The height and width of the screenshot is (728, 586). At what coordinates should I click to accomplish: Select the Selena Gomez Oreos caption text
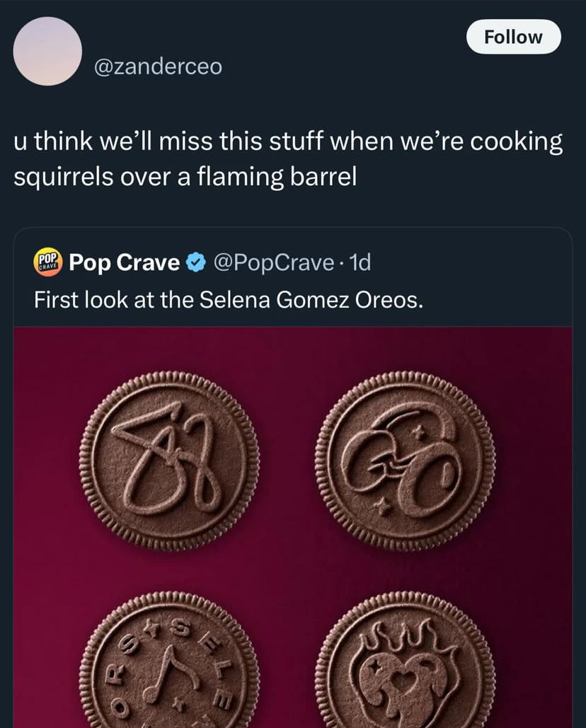click(229, 300)
